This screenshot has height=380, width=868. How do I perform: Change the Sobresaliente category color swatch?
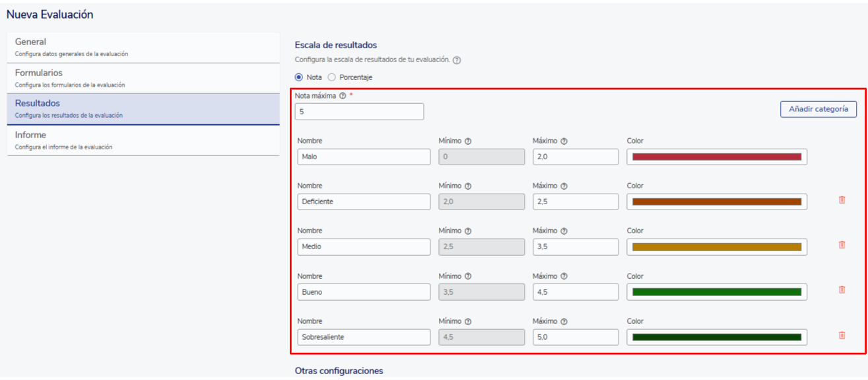click(x=716, y=337)
